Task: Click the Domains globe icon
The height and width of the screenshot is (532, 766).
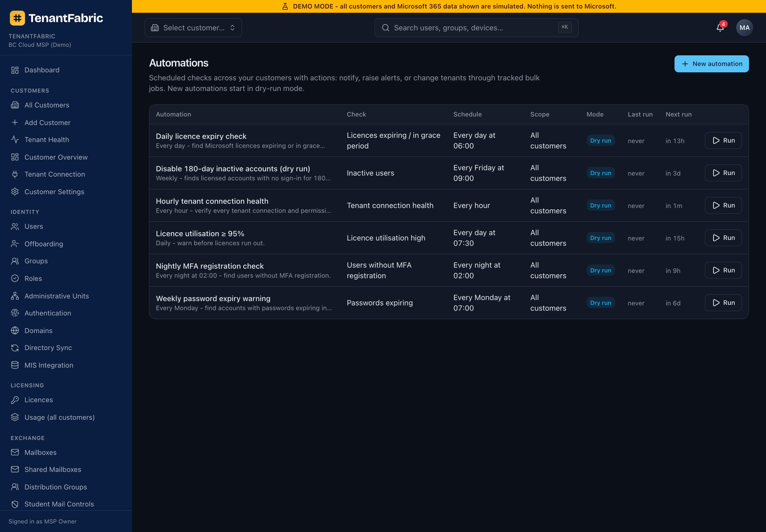Action: [x=15, y=330]
